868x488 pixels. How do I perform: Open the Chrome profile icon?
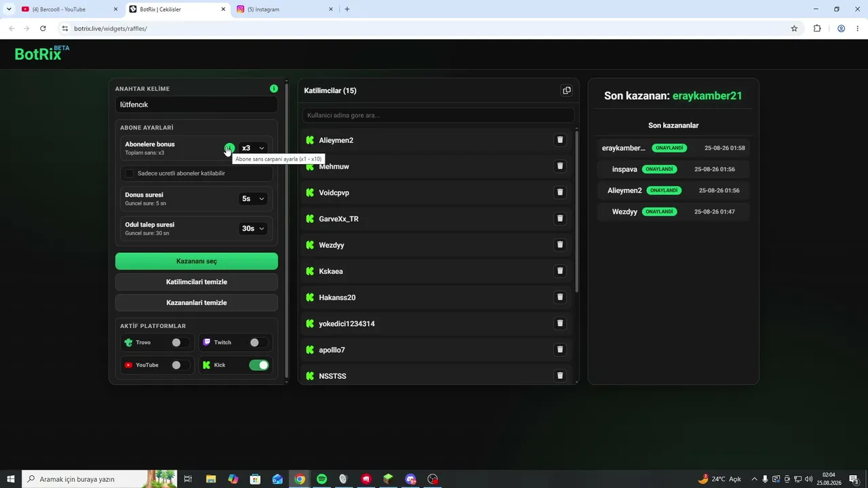point(841,28)
